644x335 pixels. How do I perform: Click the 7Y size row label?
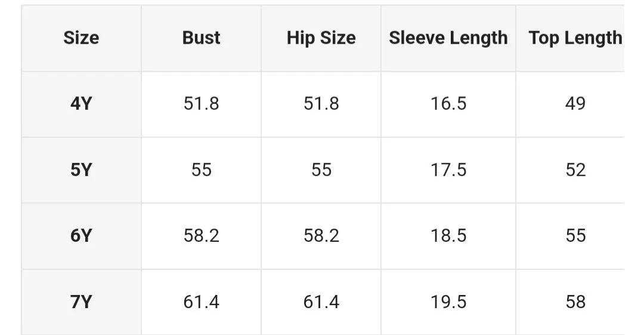pos(81,302)
